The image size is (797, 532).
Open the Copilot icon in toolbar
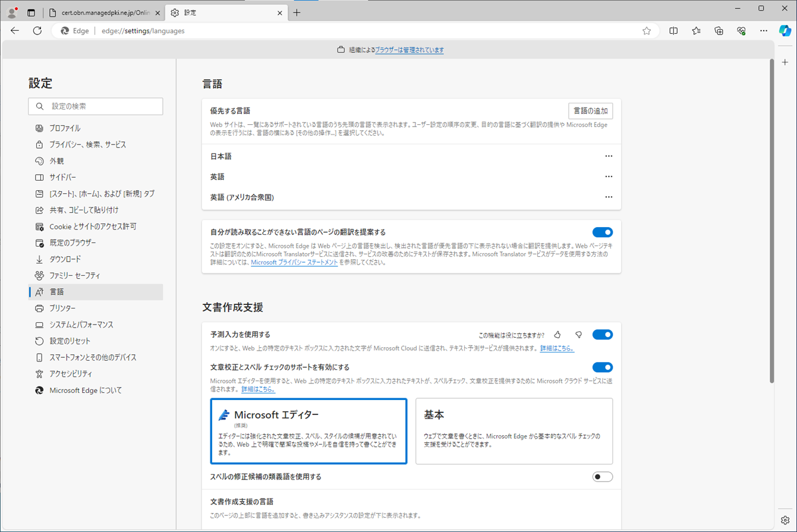tap(785, 31)
